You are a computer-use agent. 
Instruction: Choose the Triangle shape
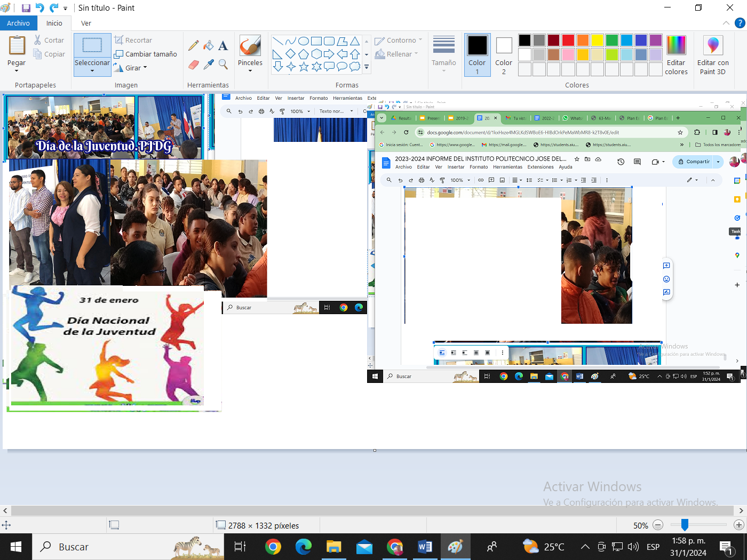(x=355, y=41)
